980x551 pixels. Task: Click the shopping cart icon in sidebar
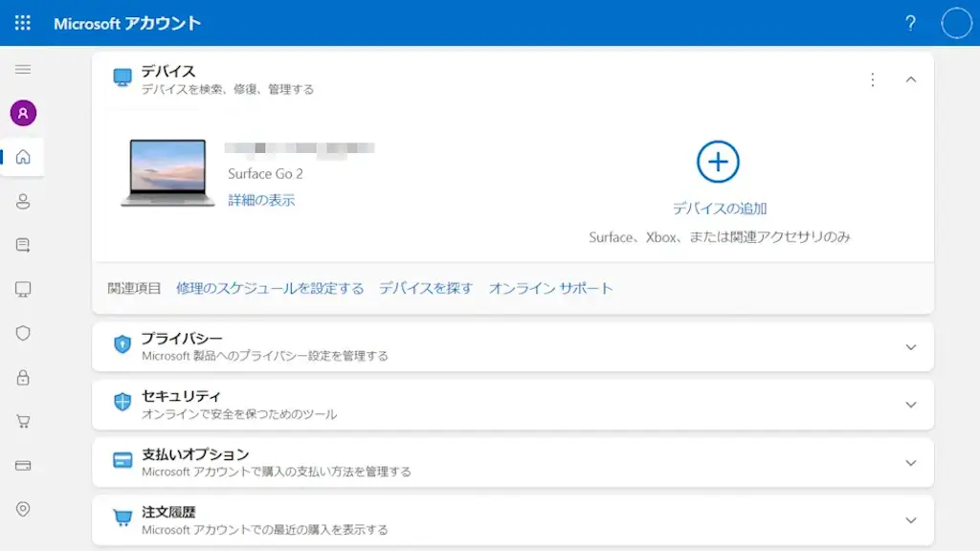point(23,421)
